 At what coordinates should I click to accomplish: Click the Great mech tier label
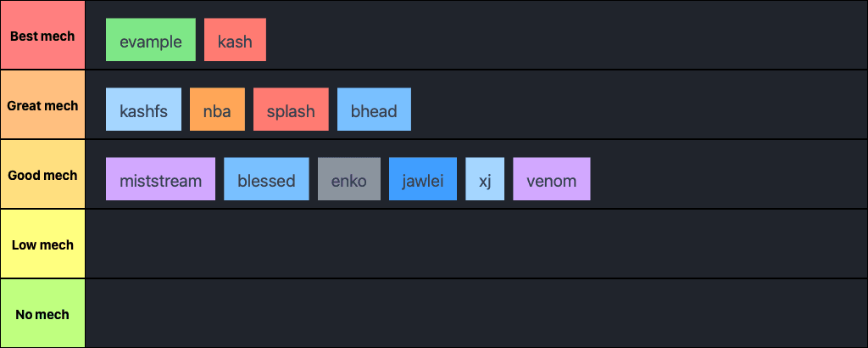[x=42, y=105]
